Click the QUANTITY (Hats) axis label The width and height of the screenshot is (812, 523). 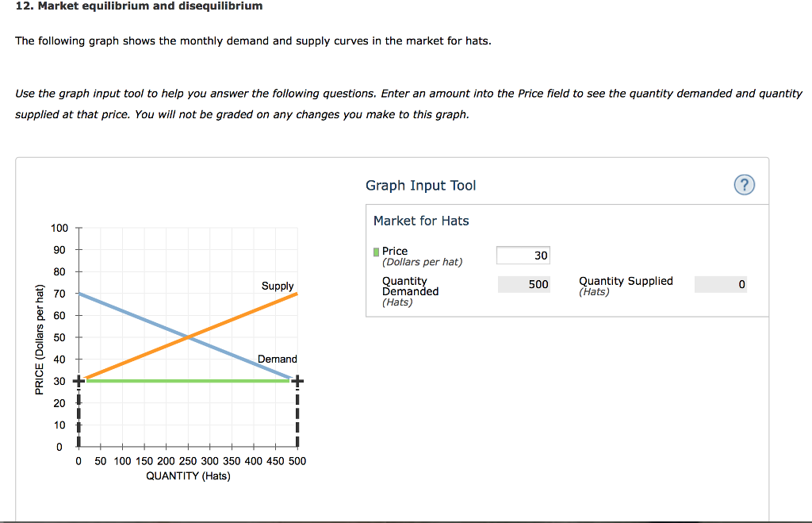(188, 475)
